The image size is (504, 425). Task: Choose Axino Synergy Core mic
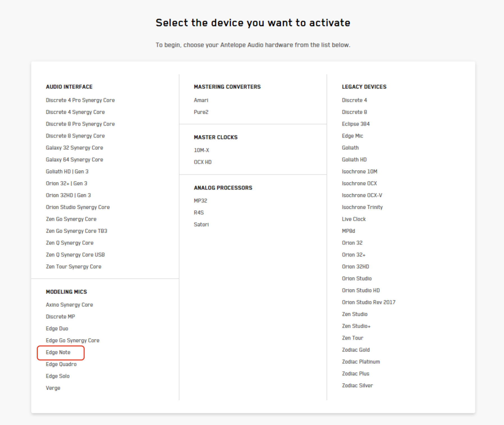tap(69, 305)
